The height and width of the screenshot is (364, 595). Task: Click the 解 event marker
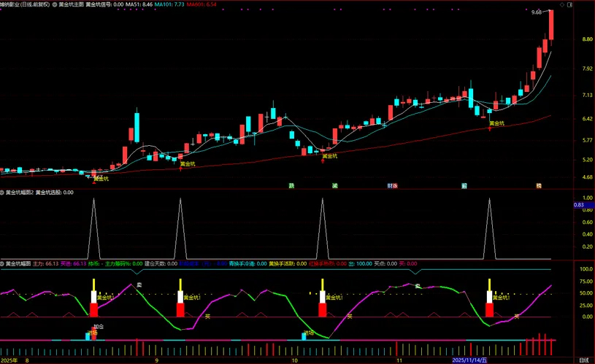click(x=464, y=186)
